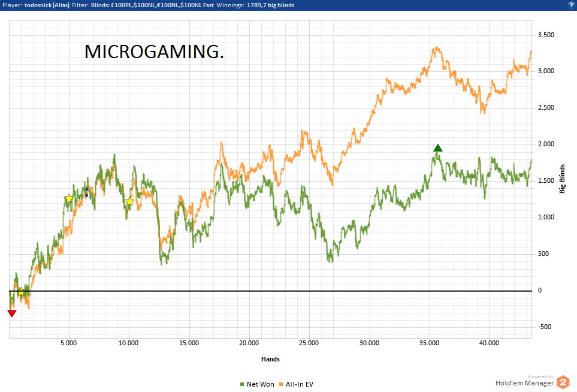The width and height of the screenshot is (577, 392).
Task: Click the "5.000" x-axis label
Action: tap(69, 343)
